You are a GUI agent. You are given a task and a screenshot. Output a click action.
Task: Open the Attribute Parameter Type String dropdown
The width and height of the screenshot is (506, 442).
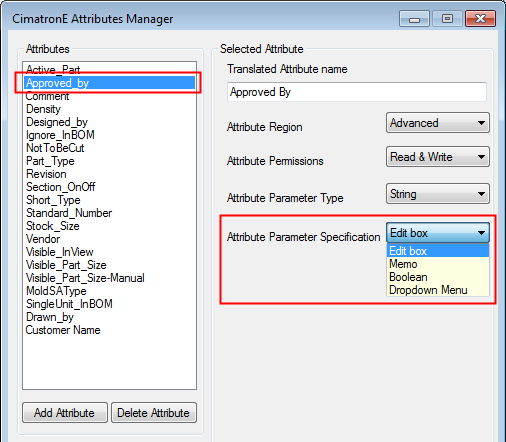coord(438,194)
